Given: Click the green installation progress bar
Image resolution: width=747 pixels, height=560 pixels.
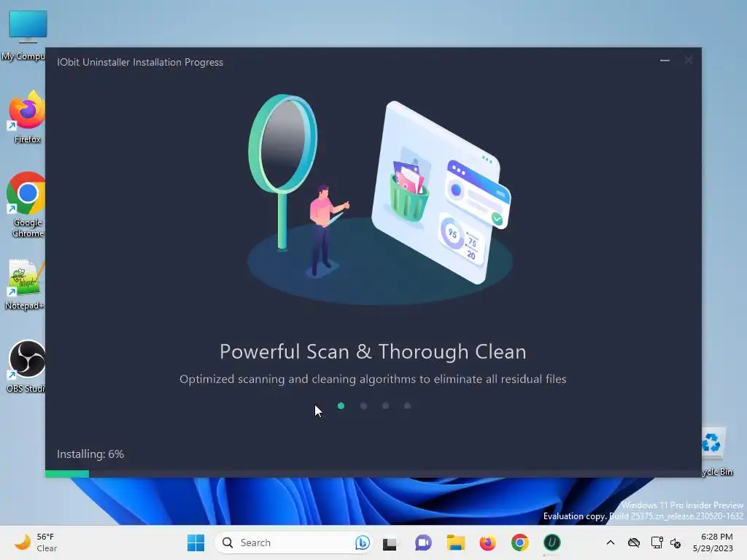Looking at the screenshot, I should click(x=66, y=474).
